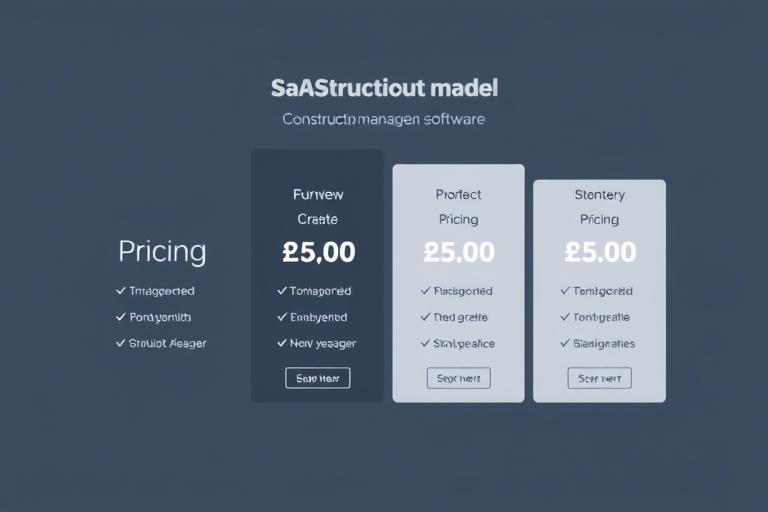Click the checkmark next to Stouiot Aeager

pyautogui.click(x=120, y=343)
